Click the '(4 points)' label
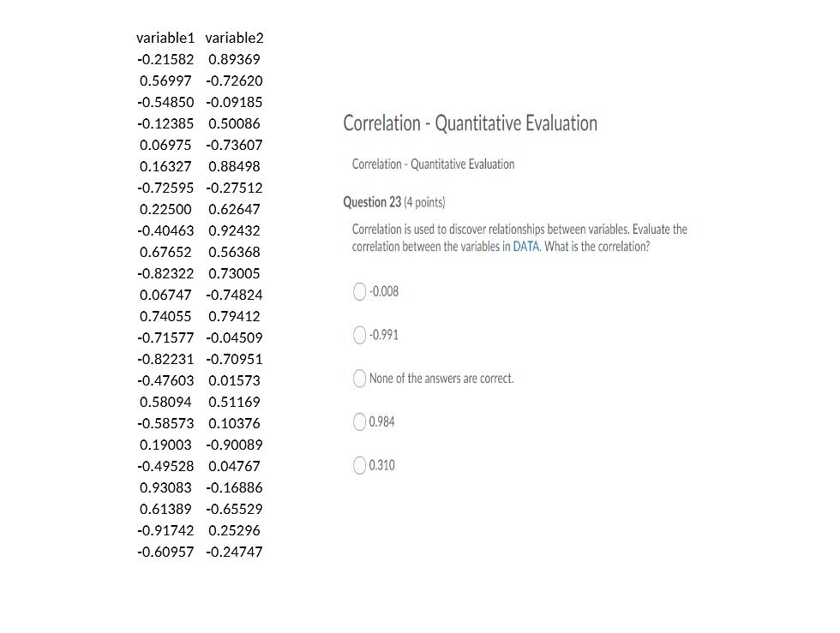The height and width of the screenshot is (633, 840). (x=425, y=202)
